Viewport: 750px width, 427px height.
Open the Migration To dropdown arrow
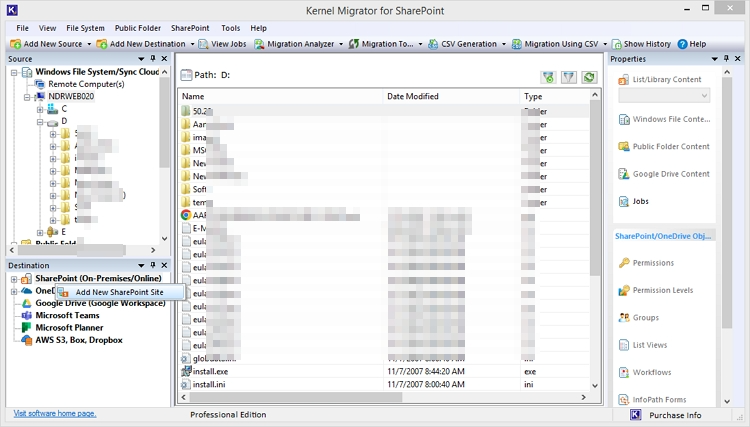coord(420,44)
